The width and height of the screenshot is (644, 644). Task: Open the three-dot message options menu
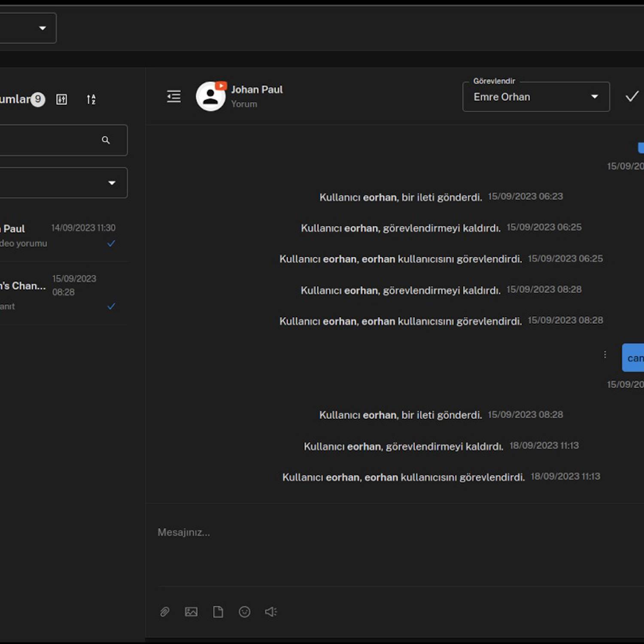(605, 355)
